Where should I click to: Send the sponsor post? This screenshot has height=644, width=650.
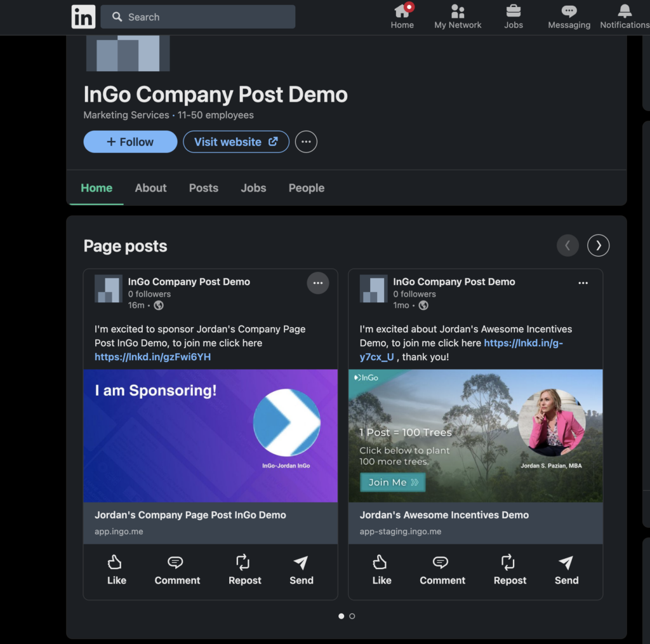(302, 570)
